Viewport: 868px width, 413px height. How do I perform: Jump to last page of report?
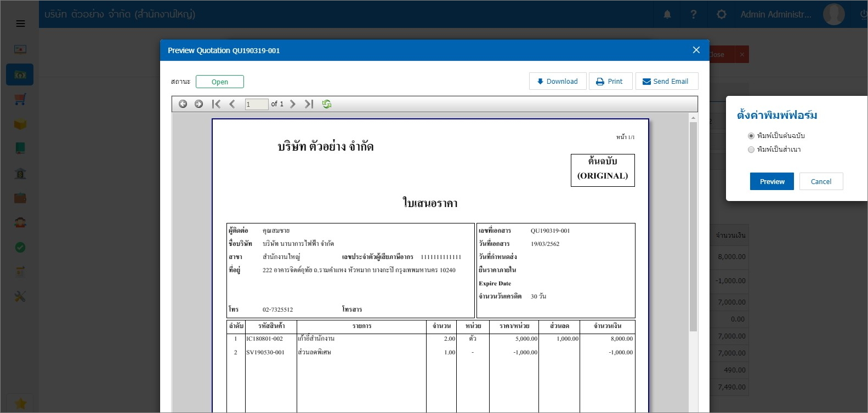coord(309,104)
